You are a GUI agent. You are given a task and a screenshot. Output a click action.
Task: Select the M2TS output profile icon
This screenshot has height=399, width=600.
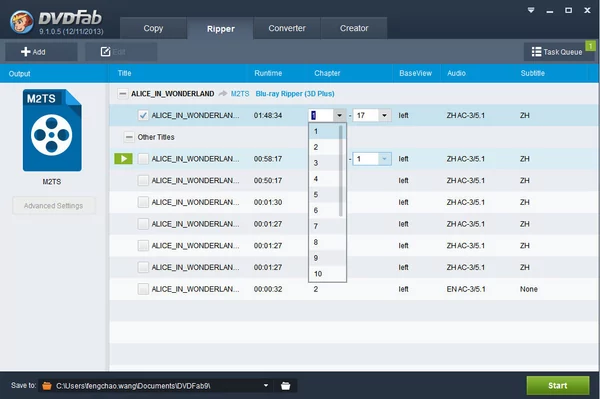52,130
